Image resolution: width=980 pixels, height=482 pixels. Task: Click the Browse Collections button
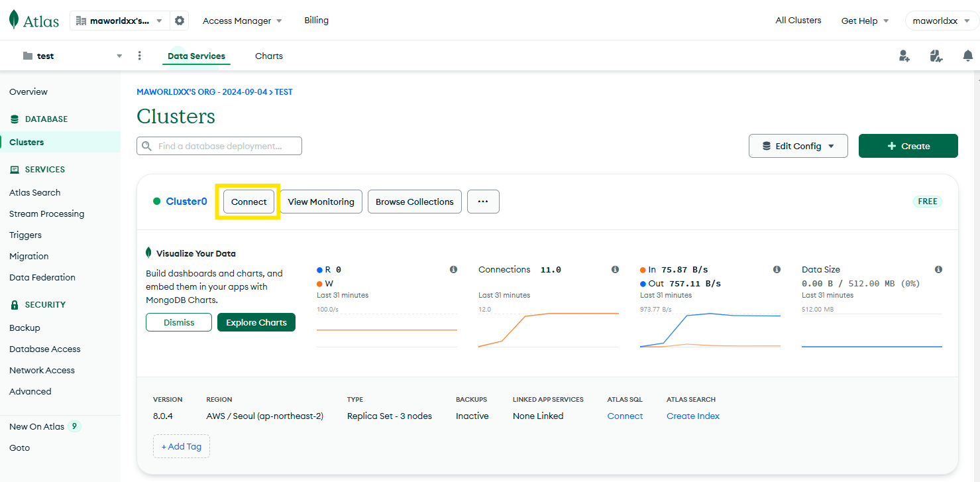pyautogui.click(x=415, y=202)
